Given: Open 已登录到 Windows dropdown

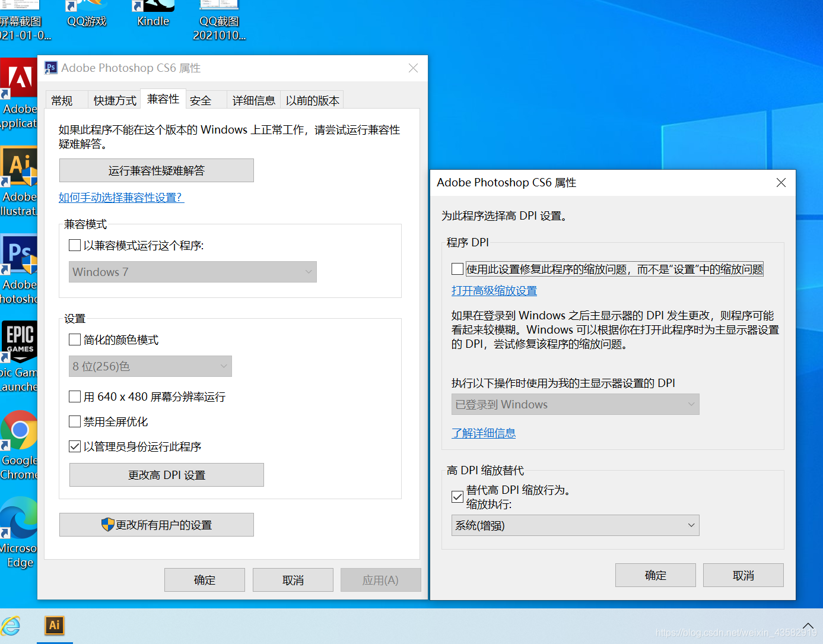Looking at the screenshot, I should (576, 404).
